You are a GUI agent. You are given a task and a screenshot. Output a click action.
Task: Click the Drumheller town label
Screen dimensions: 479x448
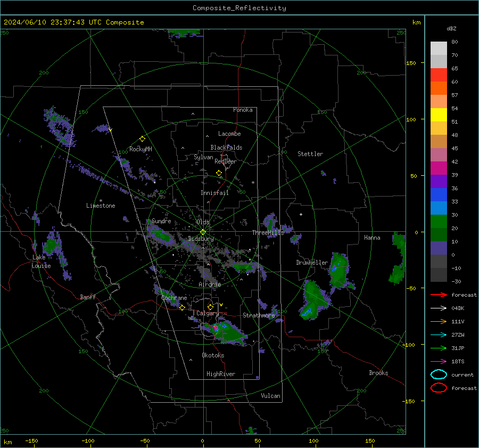[312, 263]
